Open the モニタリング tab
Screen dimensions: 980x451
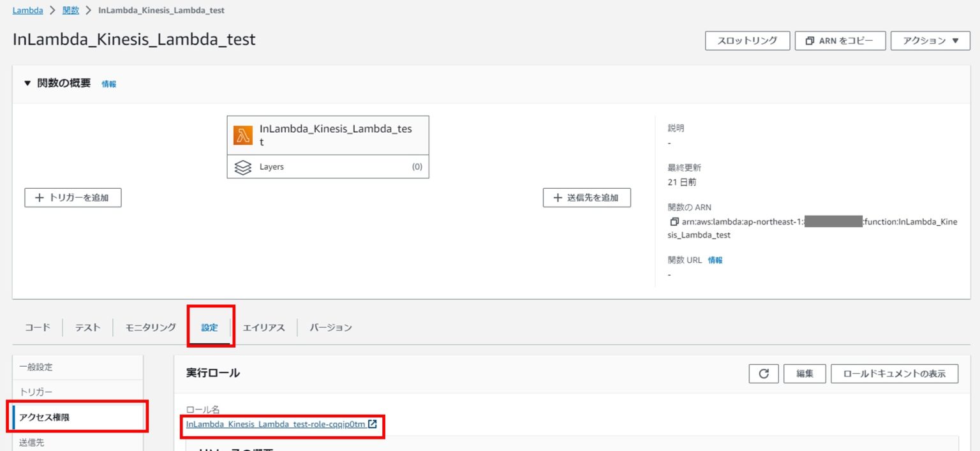point(151,327)
